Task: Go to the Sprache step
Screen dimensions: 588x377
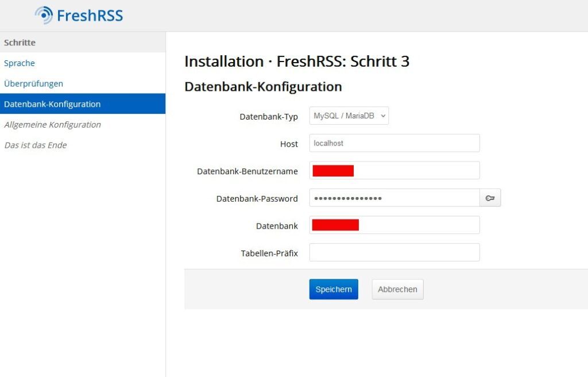Action: [x=20, y=63]
